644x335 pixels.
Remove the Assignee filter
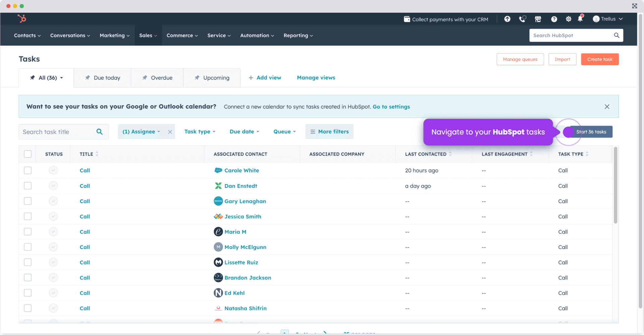point(170,132)
